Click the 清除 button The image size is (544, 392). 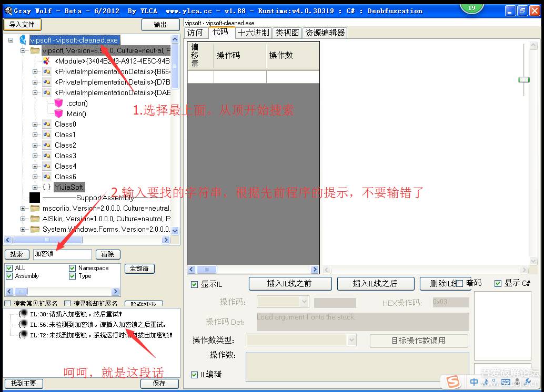coord(108,254)
